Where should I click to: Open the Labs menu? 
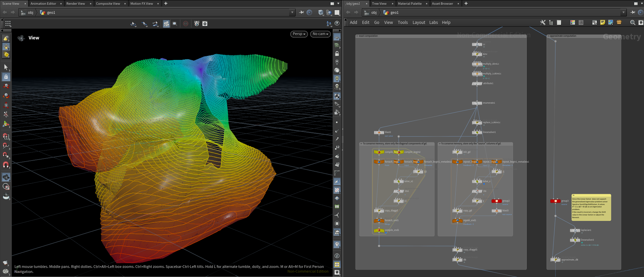[433, 23]
